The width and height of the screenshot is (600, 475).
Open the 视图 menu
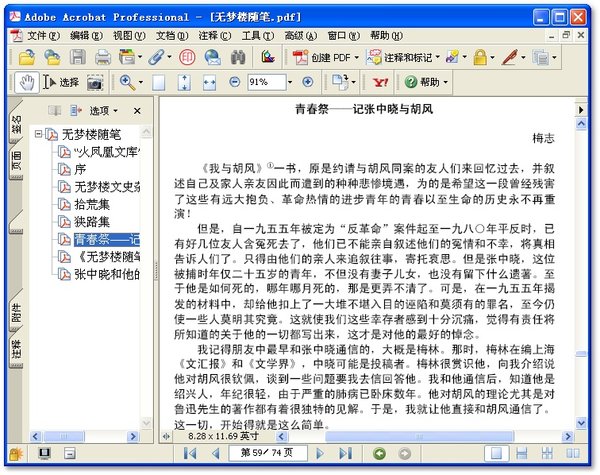(x=129, y=36)
